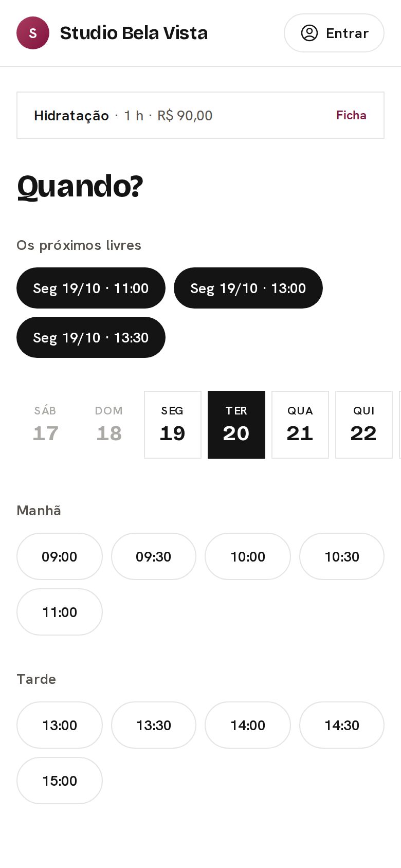Choose the 13:00 slot under Tarde
The image size is (401, 868).
pos(60,725)
